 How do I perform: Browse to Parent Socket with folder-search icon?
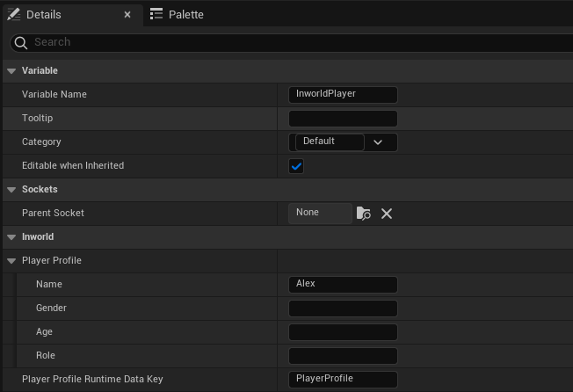(x=364, y=214)
